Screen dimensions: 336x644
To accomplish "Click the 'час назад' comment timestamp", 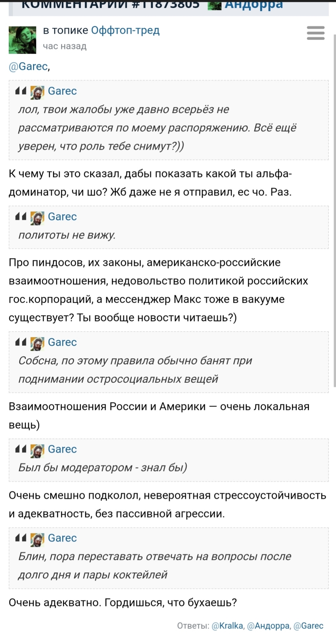I will point(65,46).
